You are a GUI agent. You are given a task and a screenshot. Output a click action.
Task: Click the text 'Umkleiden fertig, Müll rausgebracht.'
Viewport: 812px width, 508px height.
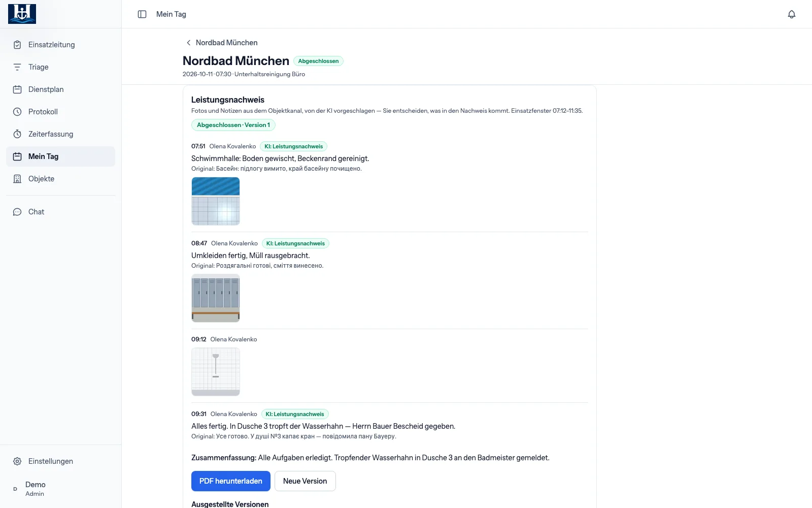pos(251,256)
